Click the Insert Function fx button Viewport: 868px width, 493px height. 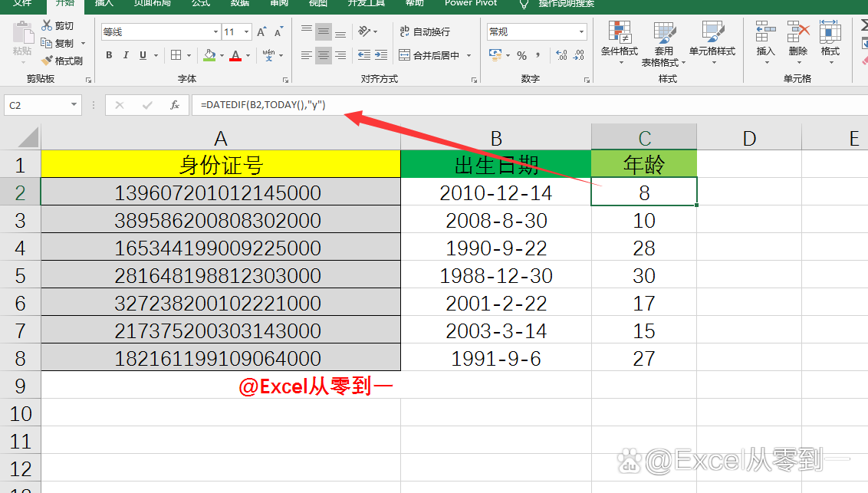pyautogui.click(x=174, y=105)
